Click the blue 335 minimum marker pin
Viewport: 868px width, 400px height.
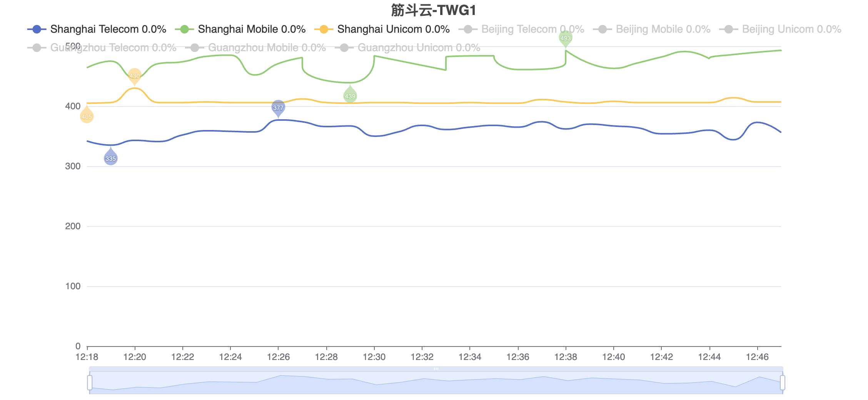pos(111,157)
